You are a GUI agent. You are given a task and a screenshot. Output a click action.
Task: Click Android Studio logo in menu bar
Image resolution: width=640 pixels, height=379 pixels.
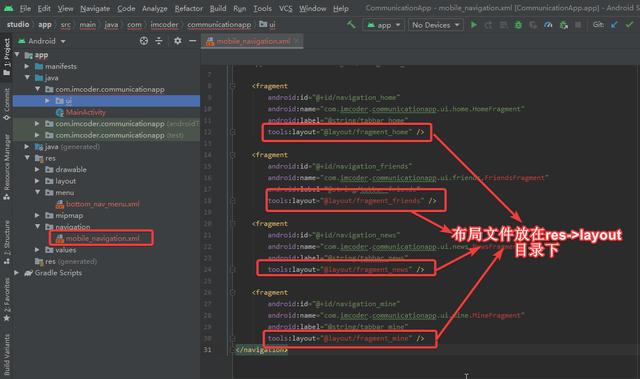click(8, 8)
